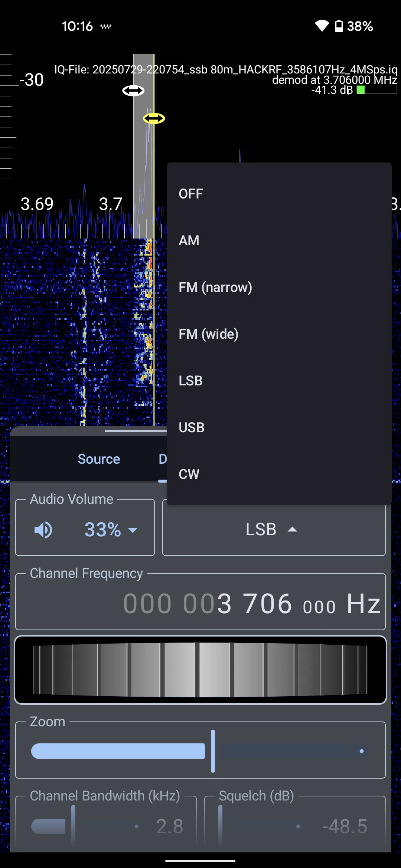Tap the speaker icon in Audio Volume

click(x=43, y=530)
